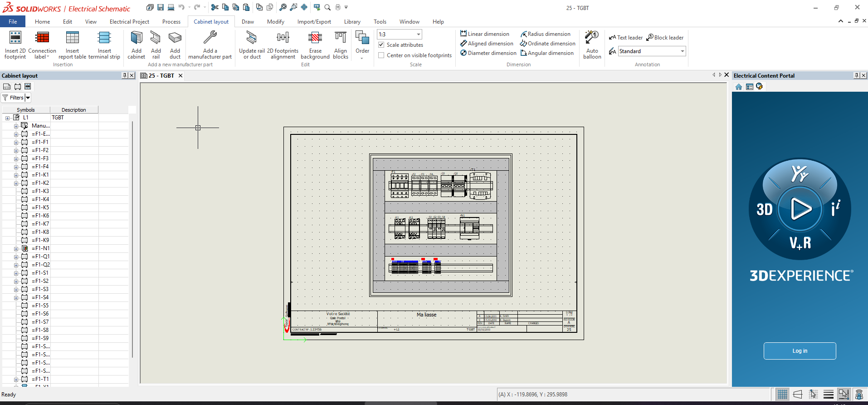This screenshot has width=868, height=405.
Task: Uncheck the Scale attributes checkbox
Action: point(382,45)
